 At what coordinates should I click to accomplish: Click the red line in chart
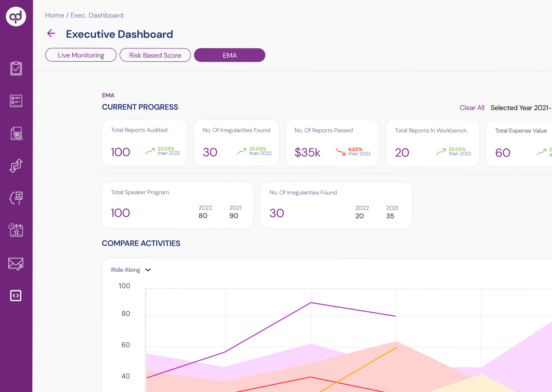pyautogui.click(x=310, y=377)
